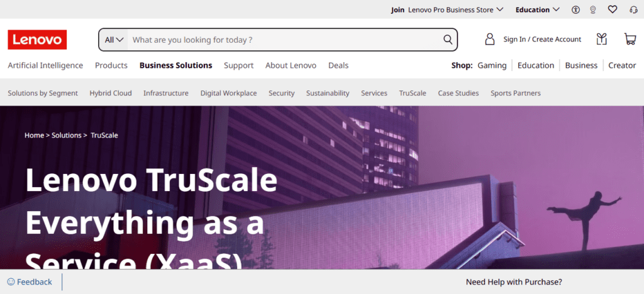The image size is (644, 294).
Task: Select Infrastructure tab
Action: tap(166, 93)
